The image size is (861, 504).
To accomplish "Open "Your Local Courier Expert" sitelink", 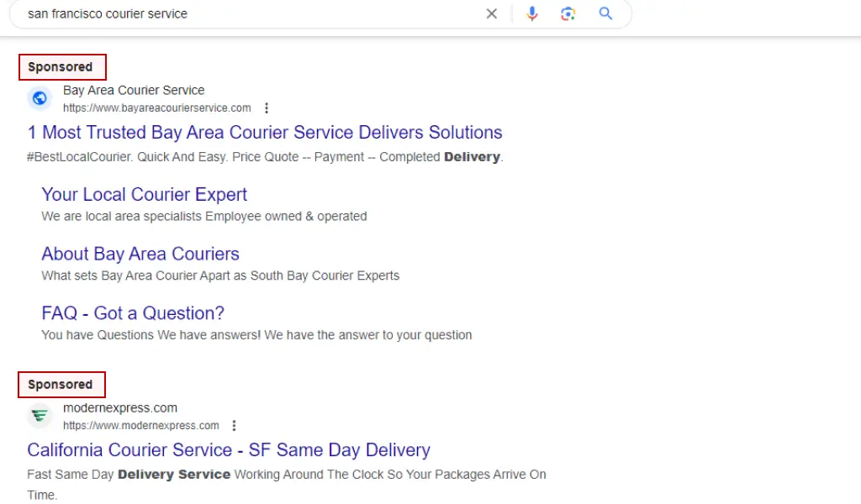I will click(144, 194).
